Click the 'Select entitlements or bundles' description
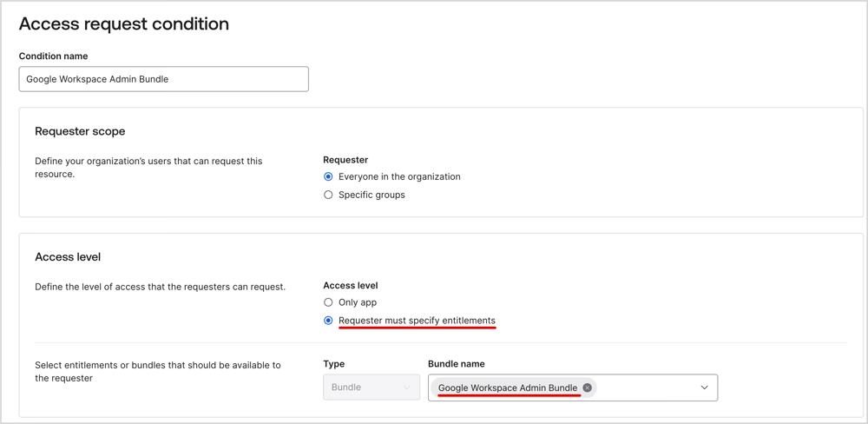 158,372
